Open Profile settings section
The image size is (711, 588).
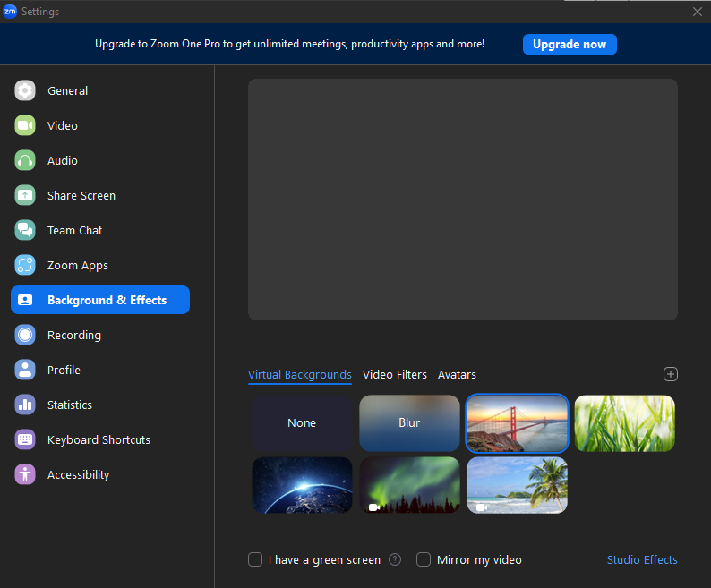[100, 370]
